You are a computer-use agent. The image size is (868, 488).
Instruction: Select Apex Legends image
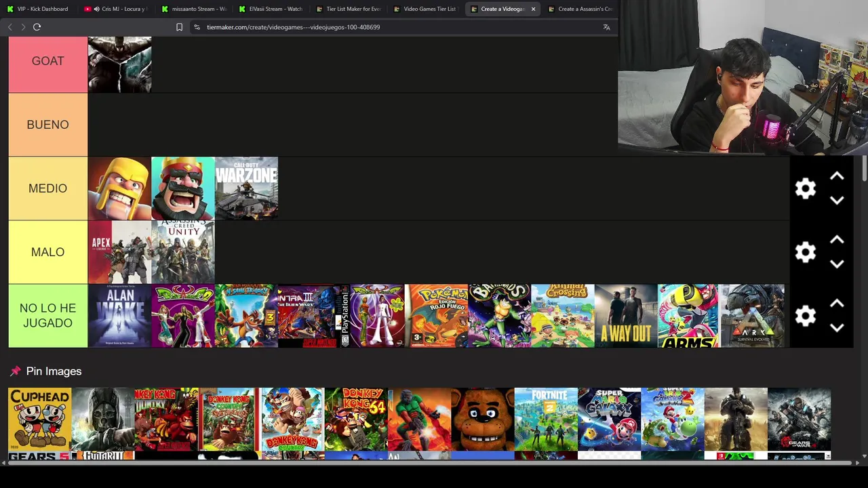click(x=119, y=252)
